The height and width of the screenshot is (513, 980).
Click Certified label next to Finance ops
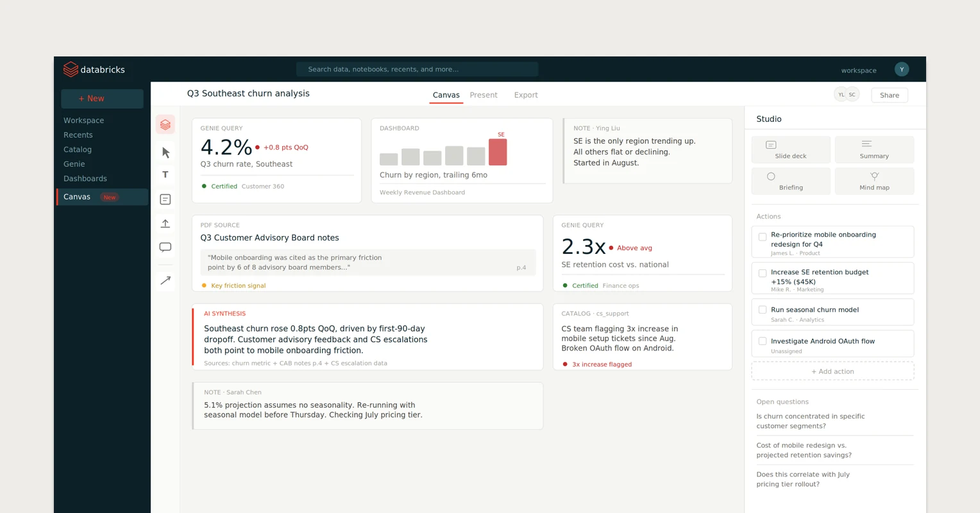[585, 286]
